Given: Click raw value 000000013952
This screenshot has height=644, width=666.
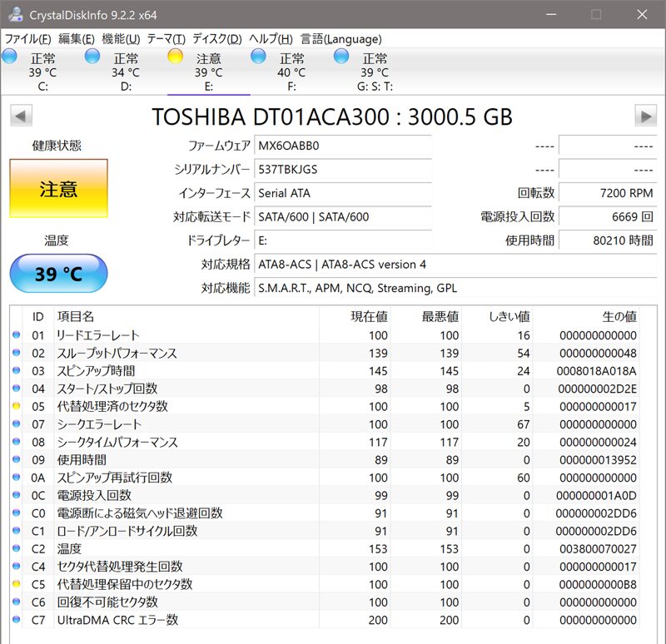Looking at the screenshot, I should click(598, 460).
